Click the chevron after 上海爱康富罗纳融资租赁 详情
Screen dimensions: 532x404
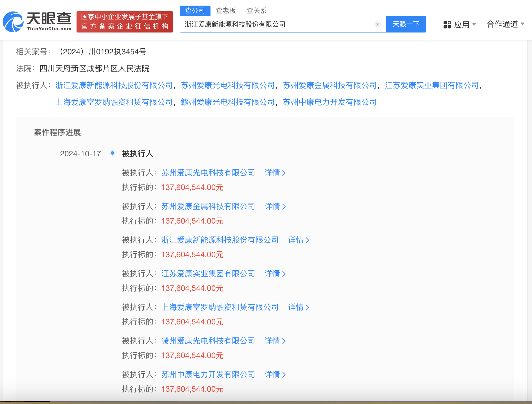tap(308, 308)
